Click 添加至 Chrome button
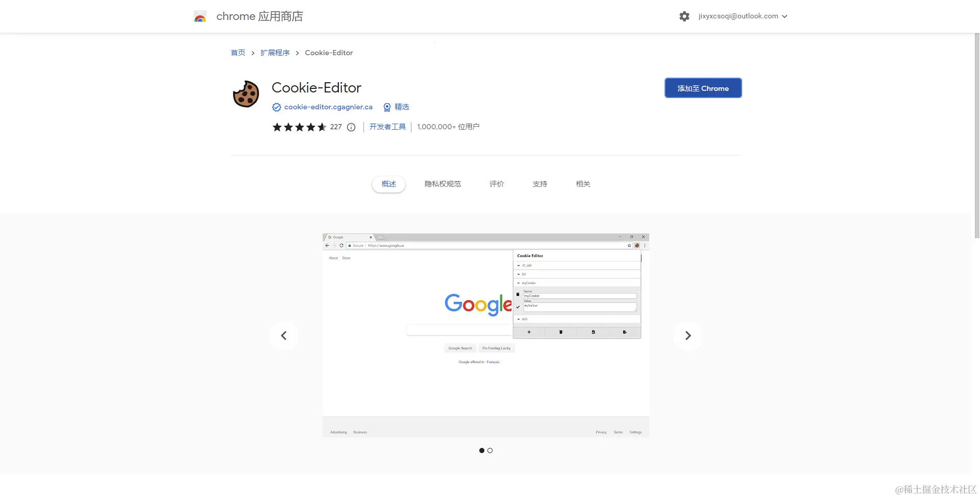Viewport: 980px width, 498px height. click(703, 88)
